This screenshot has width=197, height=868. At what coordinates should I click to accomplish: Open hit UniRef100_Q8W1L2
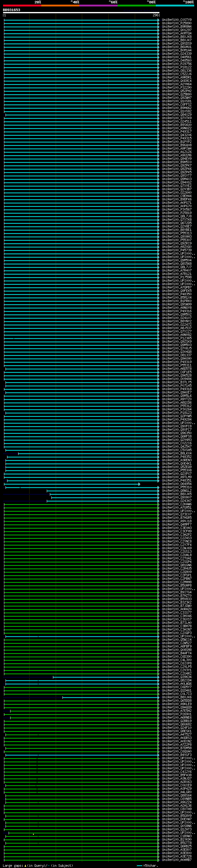point(177,491)
